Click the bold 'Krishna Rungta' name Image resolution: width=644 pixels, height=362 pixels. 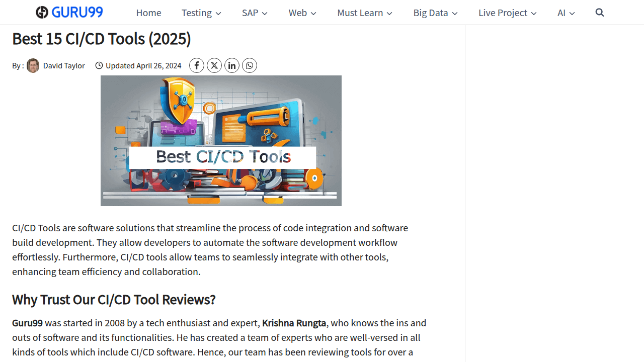coord(294,323)
